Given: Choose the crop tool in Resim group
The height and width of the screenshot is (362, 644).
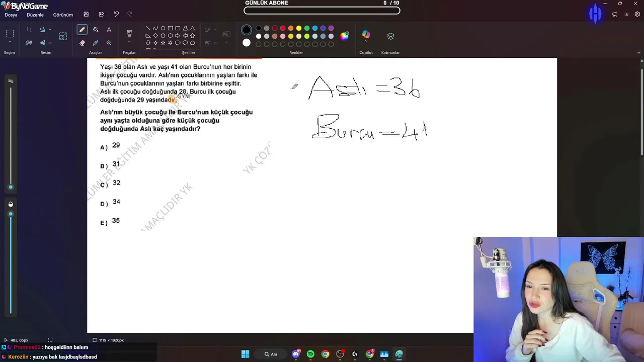Looking at the screenshot, I should coord(29,30).
